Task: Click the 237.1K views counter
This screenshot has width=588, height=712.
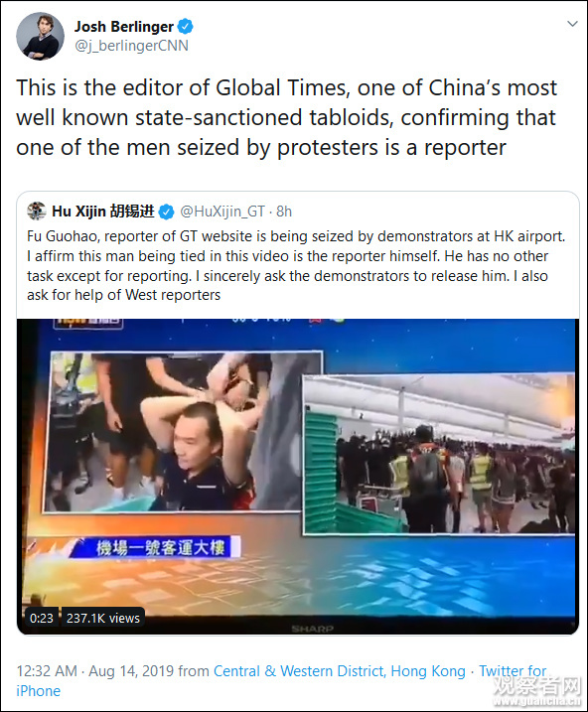Action: [103, 618]
